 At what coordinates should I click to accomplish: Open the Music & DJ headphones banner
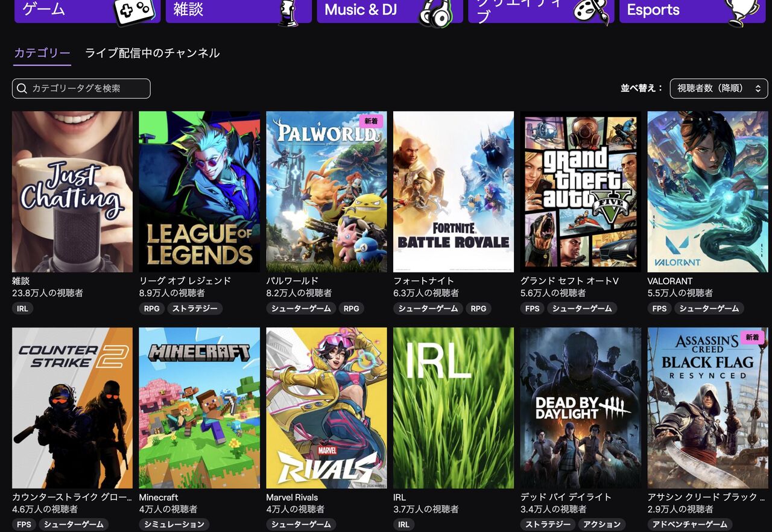pyautogui.click(x=390, y=11)
